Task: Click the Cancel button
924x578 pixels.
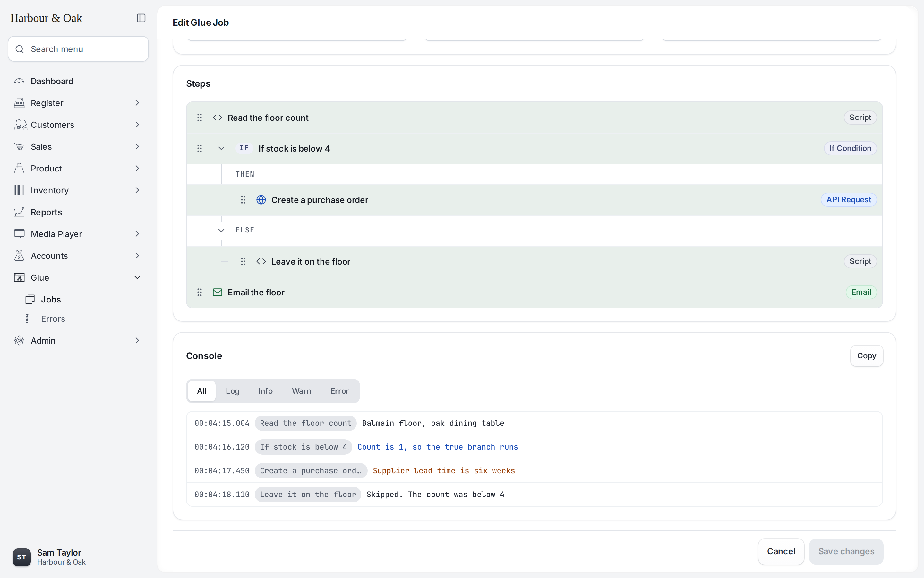Action: (781, 552)
